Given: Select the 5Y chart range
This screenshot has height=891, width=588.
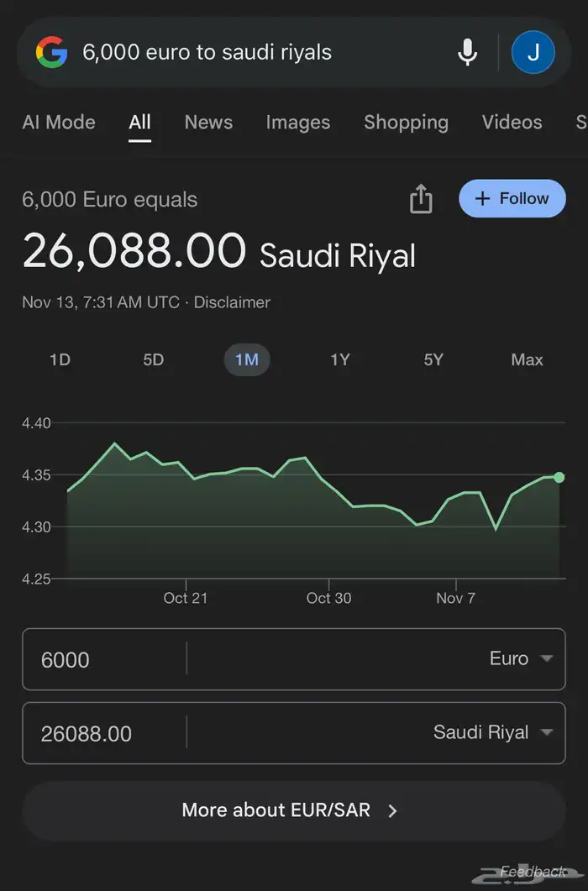Looking at the screenshot, I should coord(433,360).
